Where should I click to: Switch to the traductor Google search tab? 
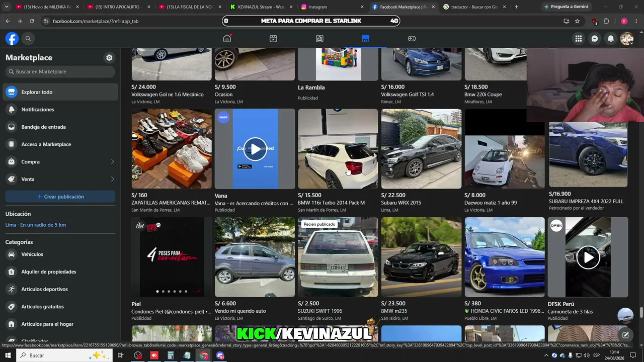tap(474, 7)
